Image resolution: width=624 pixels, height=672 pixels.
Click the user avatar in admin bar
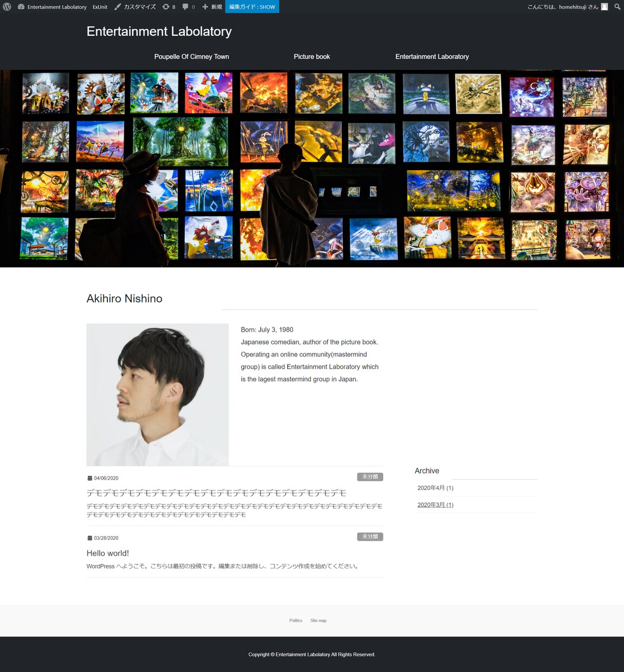(604, 7)
